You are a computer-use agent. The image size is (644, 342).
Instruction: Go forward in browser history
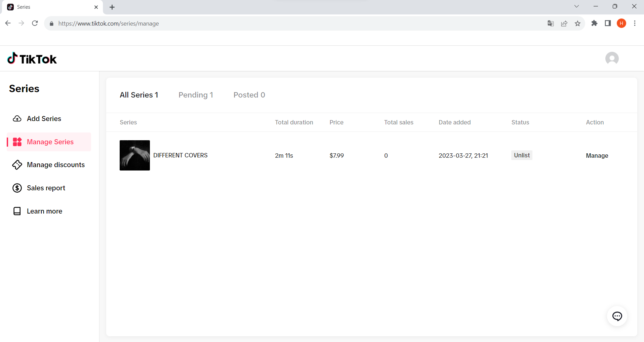21,23
